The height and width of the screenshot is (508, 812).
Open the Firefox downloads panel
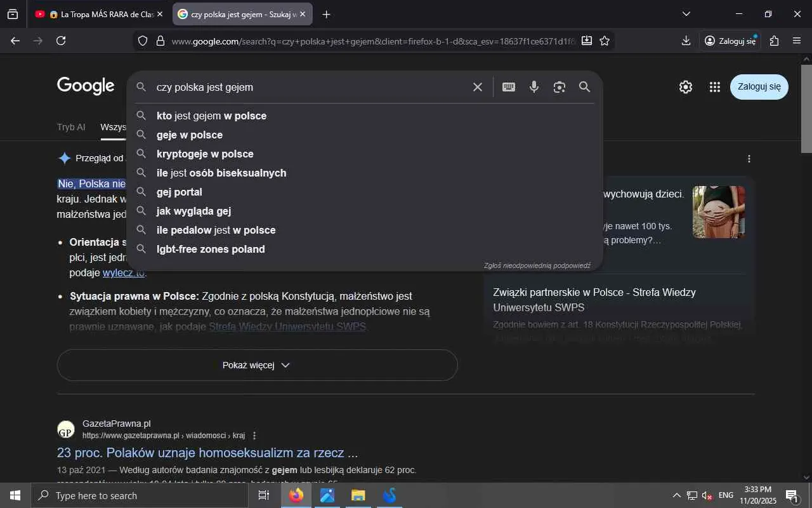[686, 41]
